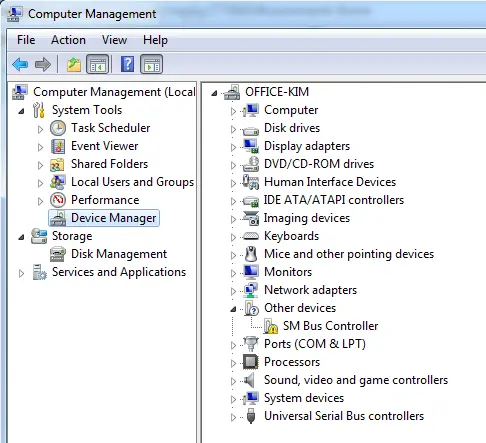
Task: Select the OFFICE-KIM root computer node
Action: point(277,92)
